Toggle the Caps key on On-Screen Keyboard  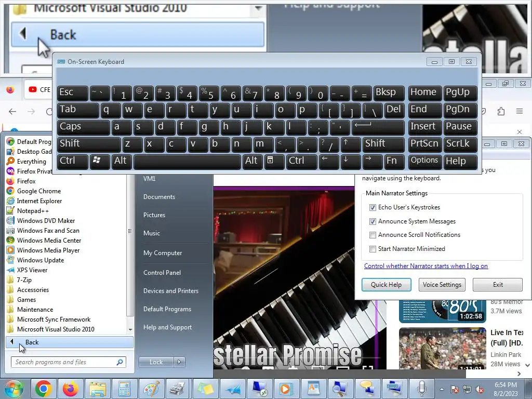83,127
